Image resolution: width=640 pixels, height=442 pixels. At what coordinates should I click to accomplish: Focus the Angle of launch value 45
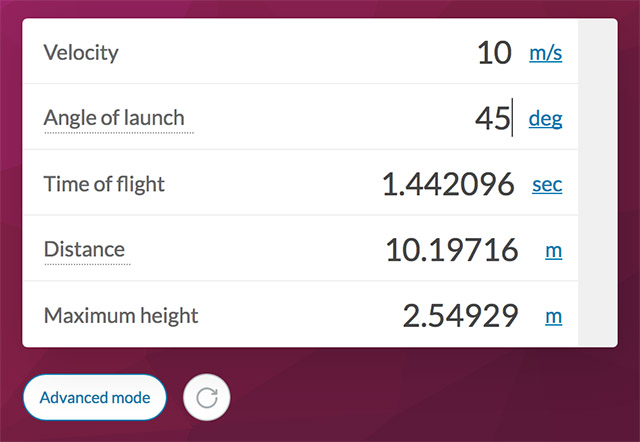[493, 118]
